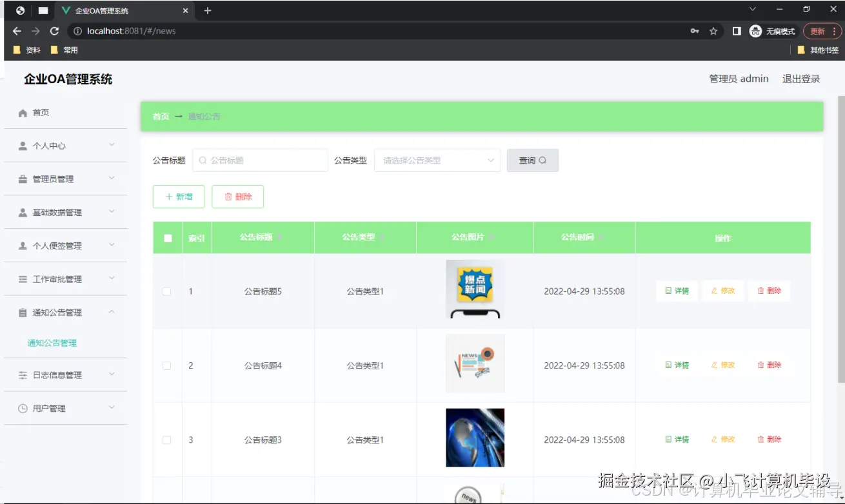Viewport: 845px width, 504px height.
Task: Click the 工作审批管理 list icon
Action: coord(23,278)
